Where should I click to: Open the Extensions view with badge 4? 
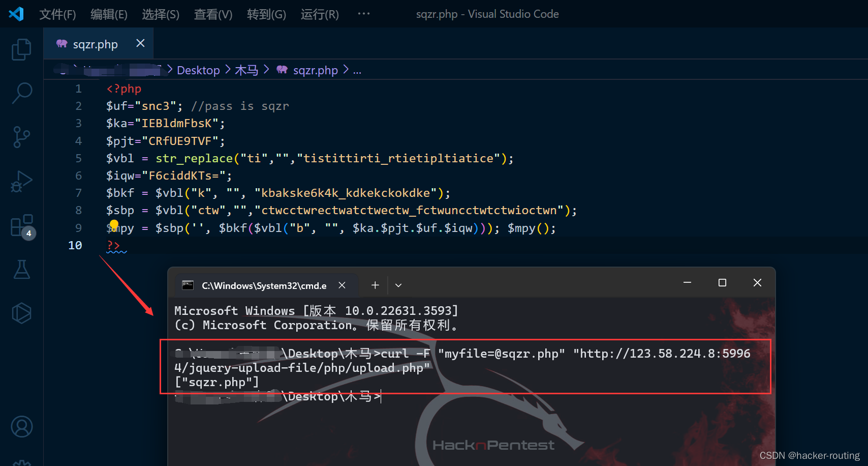(x=23, y=226)
